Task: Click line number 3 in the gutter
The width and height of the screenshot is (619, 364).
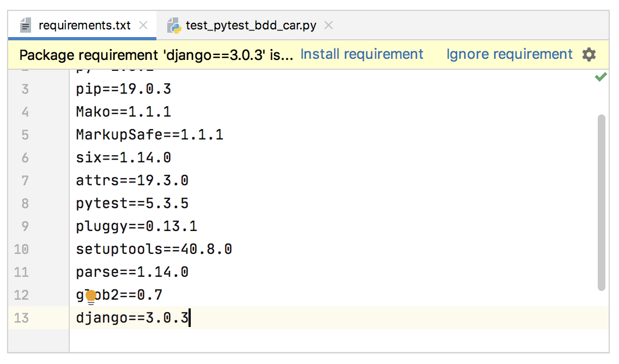Action: tap(25, 89)
